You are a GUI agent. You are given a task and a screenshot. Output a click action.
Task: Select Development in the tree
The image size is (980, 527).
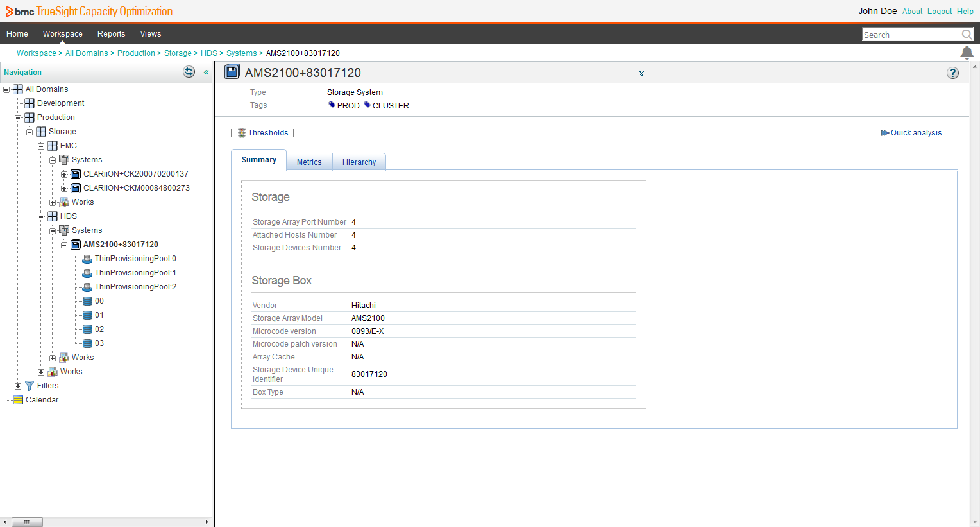[60, 103]
